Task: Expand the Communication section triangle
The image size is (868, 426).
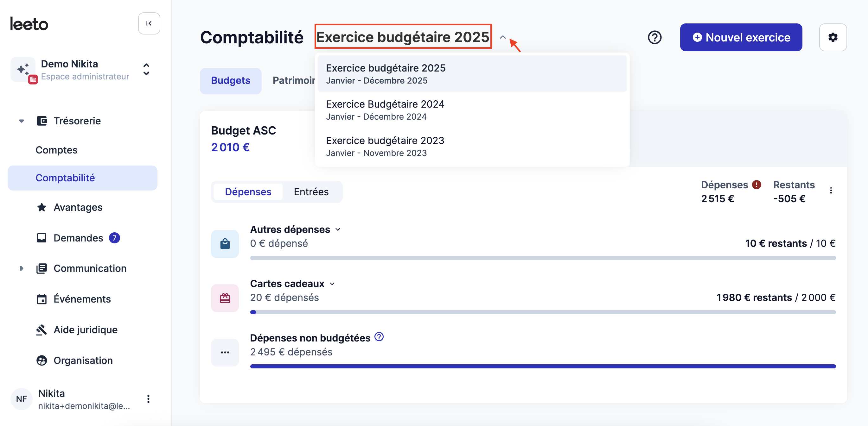Action: 22,268
